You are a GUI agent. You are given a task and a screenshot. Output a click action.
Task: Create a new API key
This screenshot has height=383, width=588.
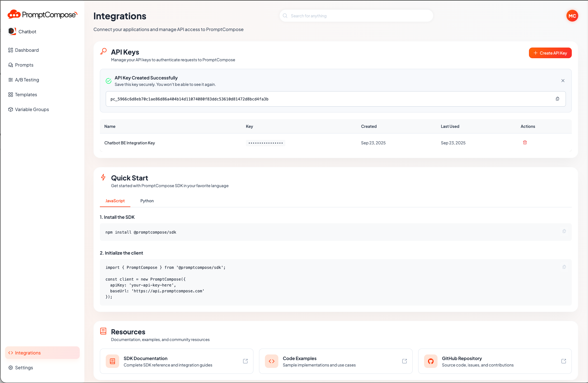click(x=550, y=53)
